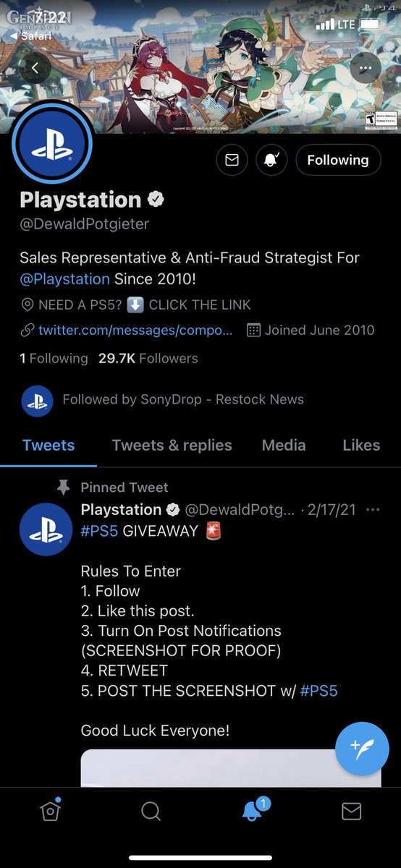The width and height of the screenshot is (401, 868).
Task: View the 1 Following list
Action: pos(54,358)
